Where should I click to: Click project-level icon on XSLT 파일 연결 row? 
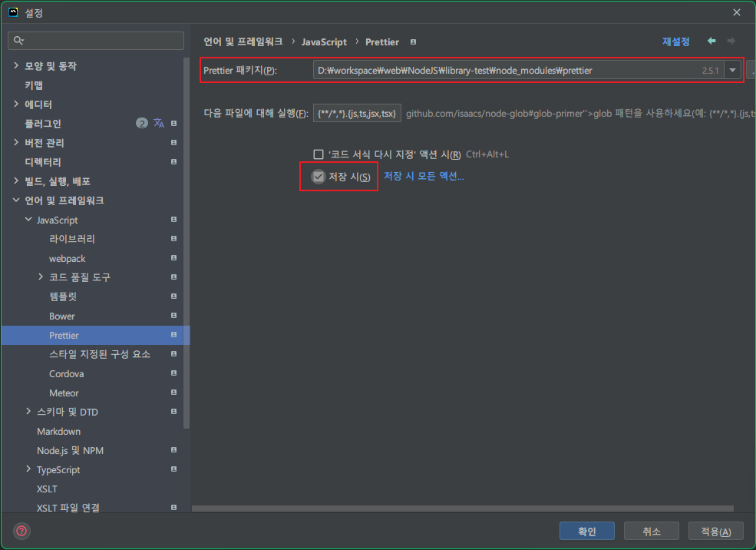tap(173, 508)
